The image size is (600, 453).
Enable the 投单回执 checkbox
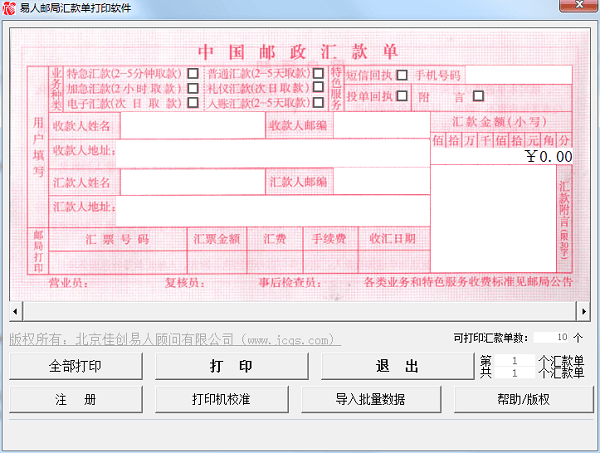[402, 96]
